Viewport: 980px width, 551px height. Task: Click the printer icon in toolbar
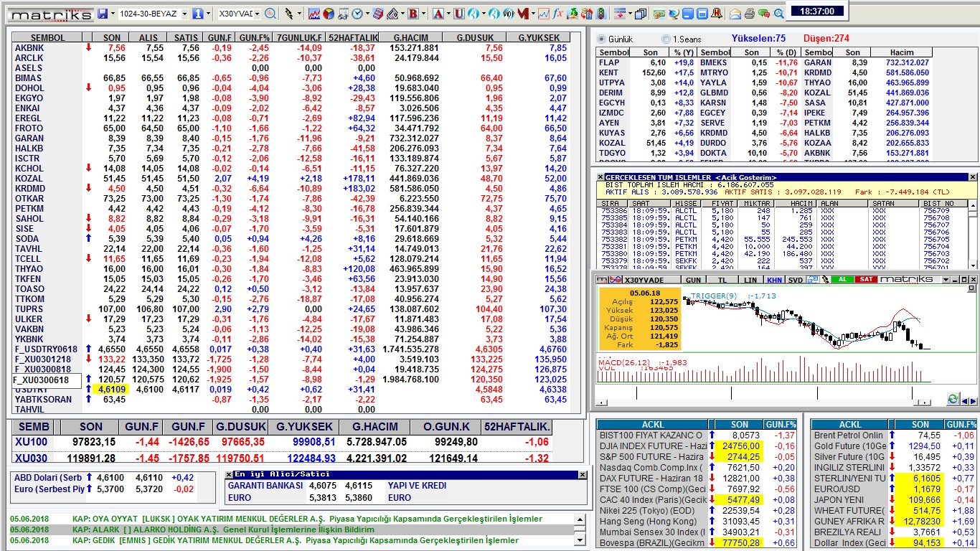pyautogui.click(x=750, y=14)
